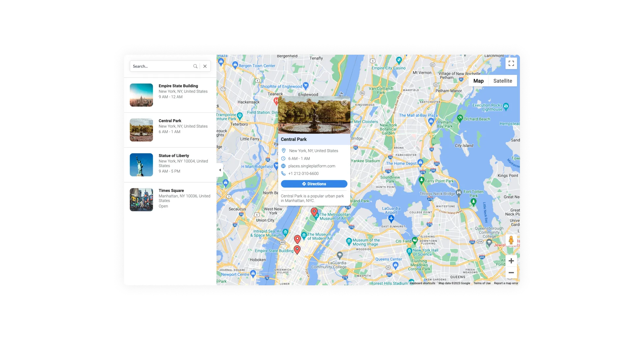The width and height of the screenshot is (644, 340).
Task: Click the LaGuardia Airport map icon
Action: [x=391, y=218]
